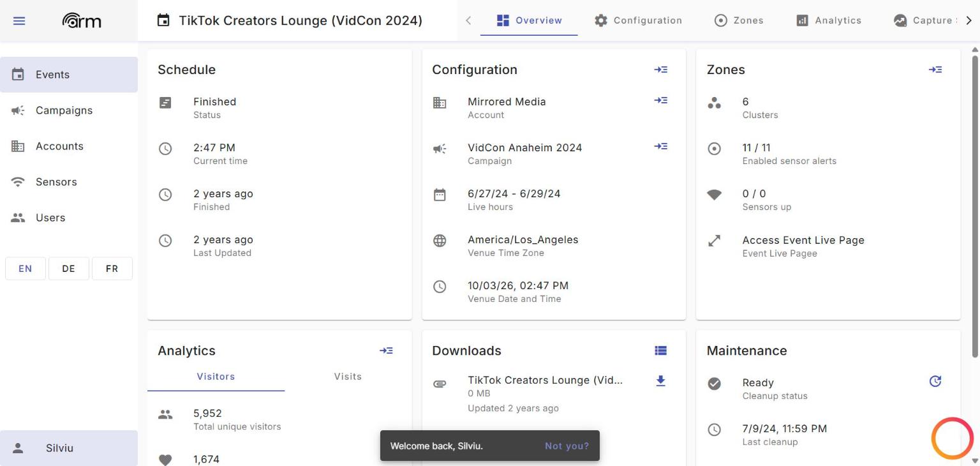The width and height of the screenshot is (980, 466).
Task: Open the hamburger menu icon
Action: 19,21
